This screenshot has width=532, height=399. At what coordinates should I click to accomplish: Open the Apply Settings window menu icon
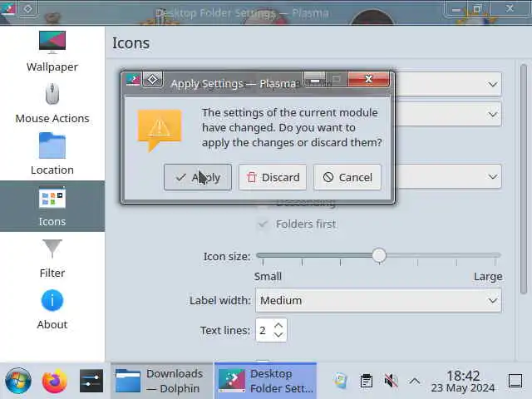(133, 80)
